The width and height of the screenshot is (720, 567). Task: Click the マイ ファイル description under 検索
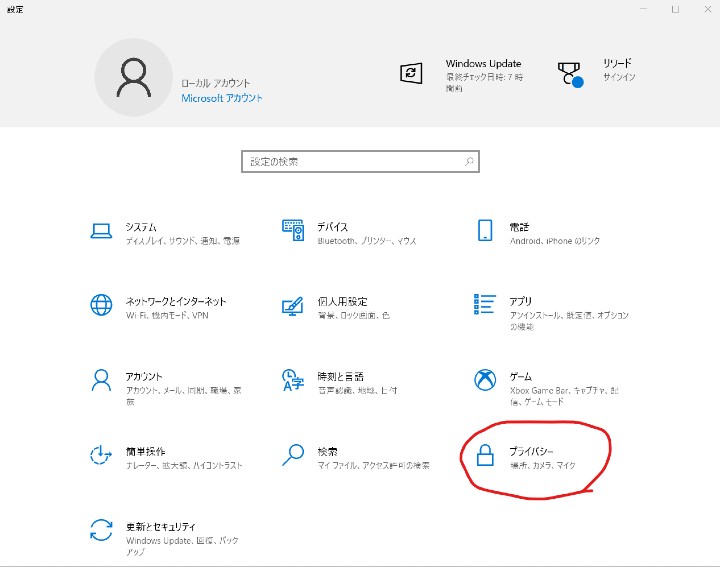click(x=373, y=466)
